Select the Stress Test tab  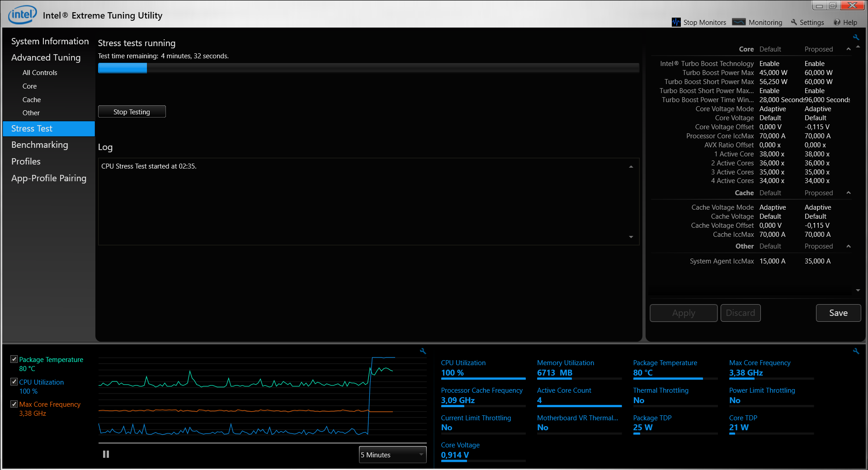coord(49,129)
